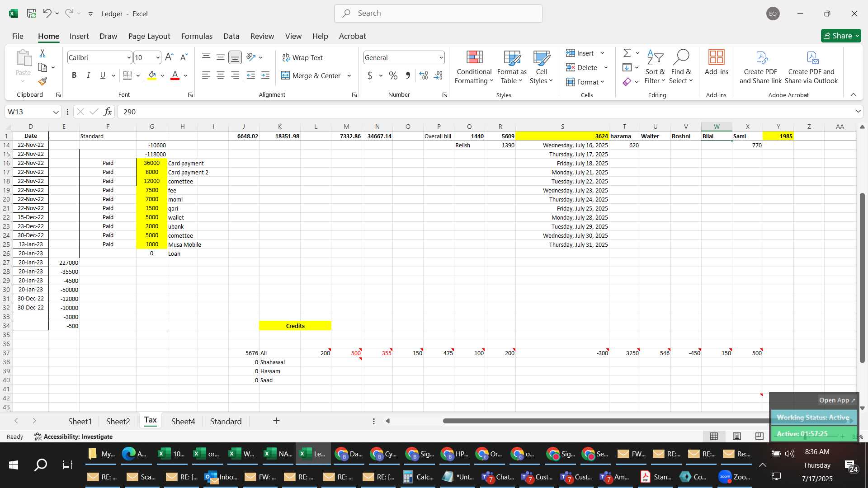
Task: Click the Decrease Decimal icon
Action: point(438,75)
